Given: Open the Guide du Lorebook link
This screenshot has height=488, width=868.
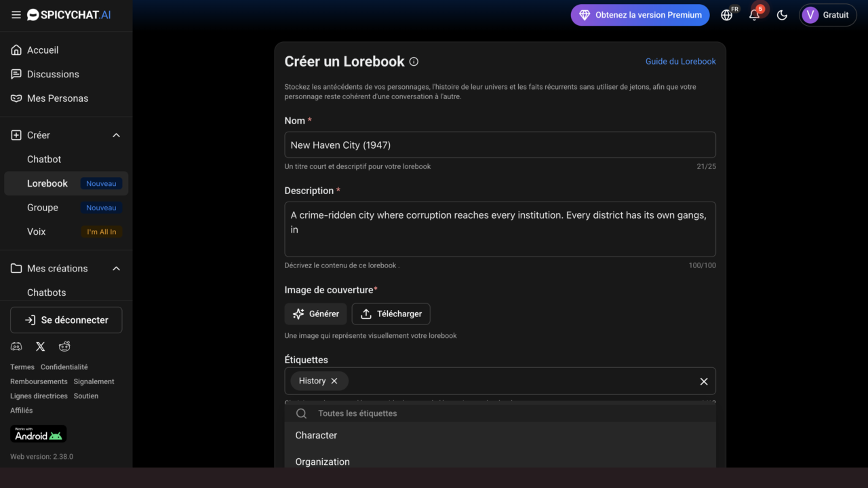Looking at the screenshot, I should tap(680, 61).
